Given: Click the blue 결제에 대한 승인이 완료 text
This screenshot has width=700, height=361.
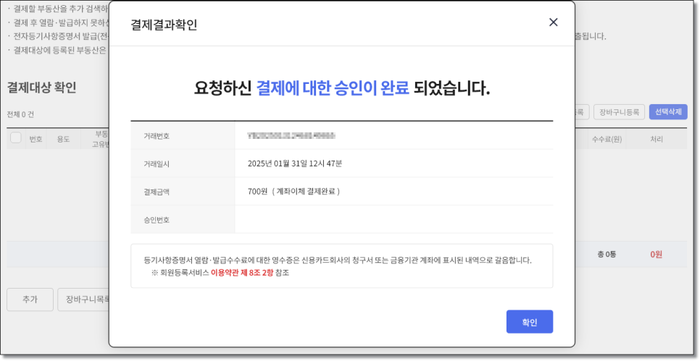Looking at the screenshot, I should tap(333, 88).
